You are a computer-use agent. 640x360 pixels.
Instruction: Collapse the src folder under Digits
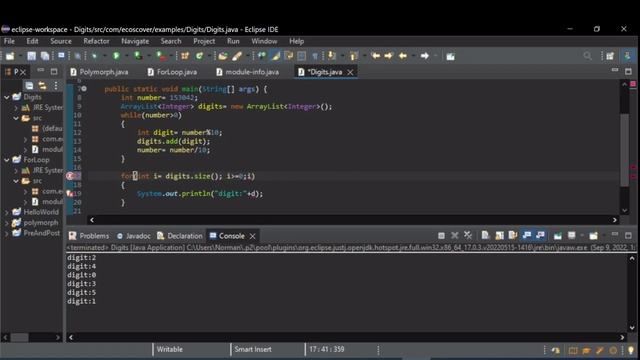(x=16, y=118)
